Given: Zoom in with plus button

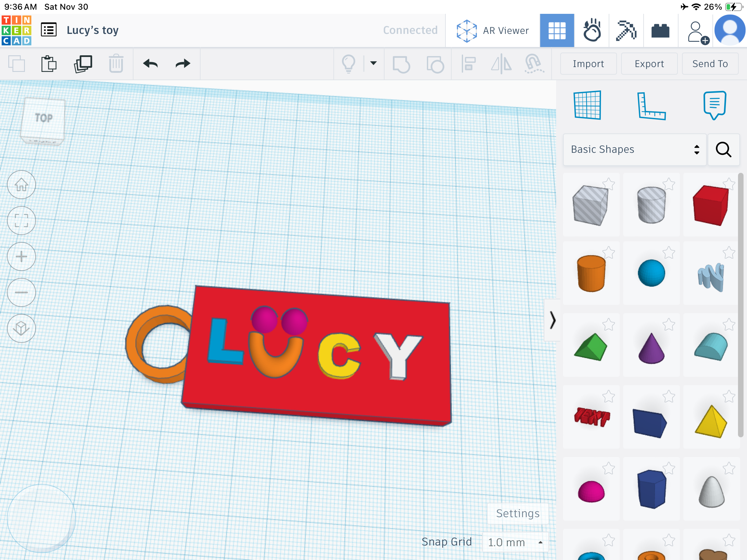Looking at the screenshot, I should tap(21, 256).
